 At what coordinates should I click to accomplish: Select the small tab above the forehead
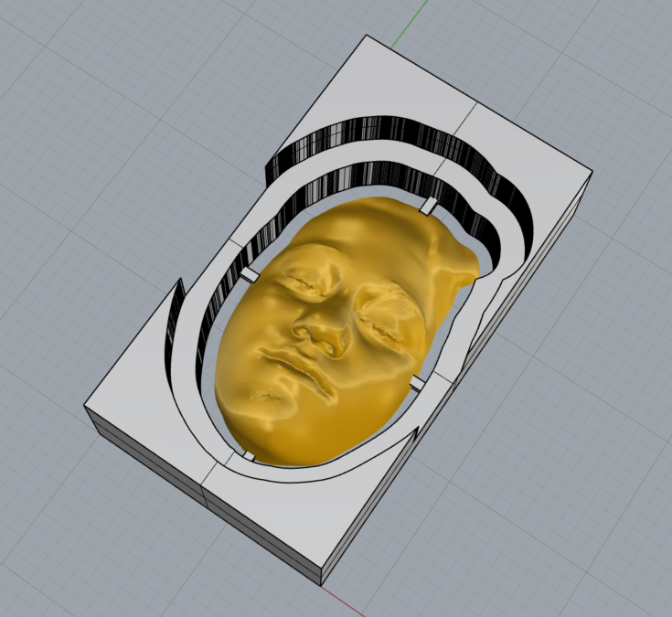428,207
